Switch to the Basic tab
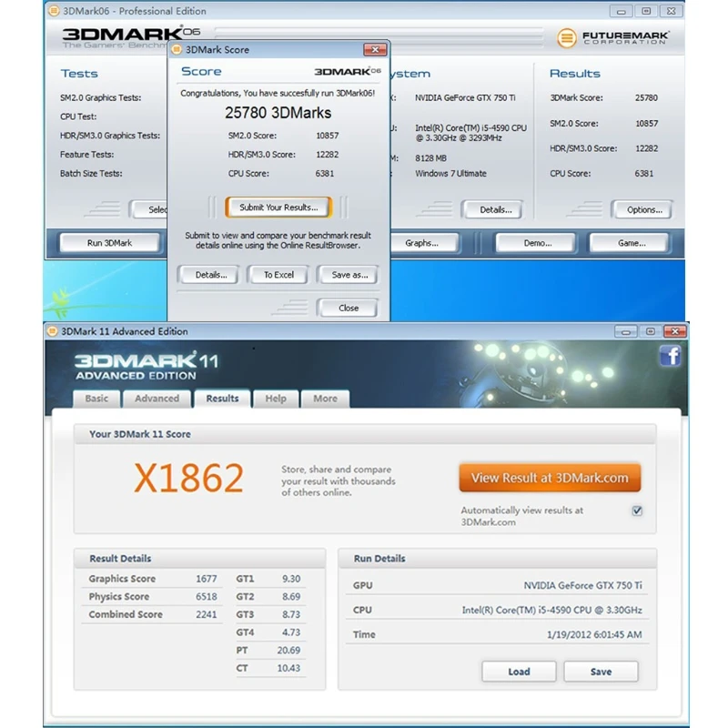728x728 pixels. pos(96,399)
